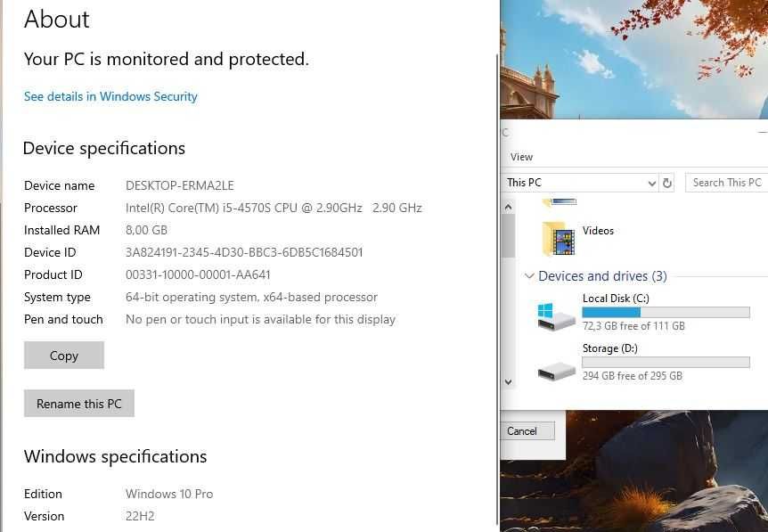Image resolution: width=768 pixels, height=532 pixels.
Task: Click the File Explorer scroll down arrow
Action: click(509, 381)
